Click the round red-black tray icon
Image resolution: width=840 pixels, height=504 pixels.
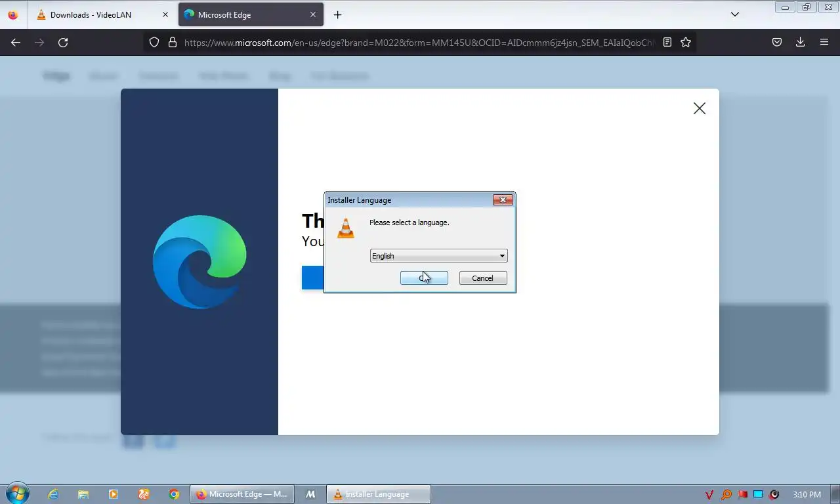[x=774, y=494]
